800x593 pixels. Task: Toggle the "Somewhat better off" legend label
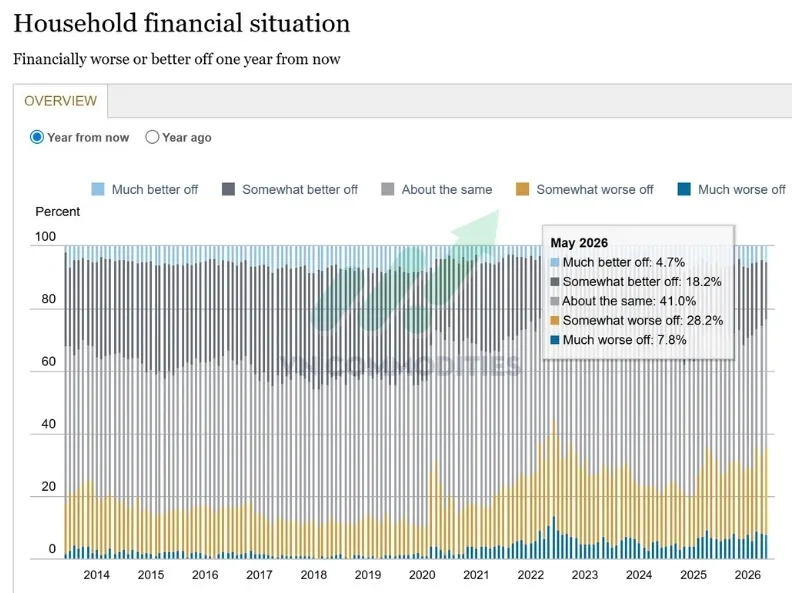tap(300, 190)
